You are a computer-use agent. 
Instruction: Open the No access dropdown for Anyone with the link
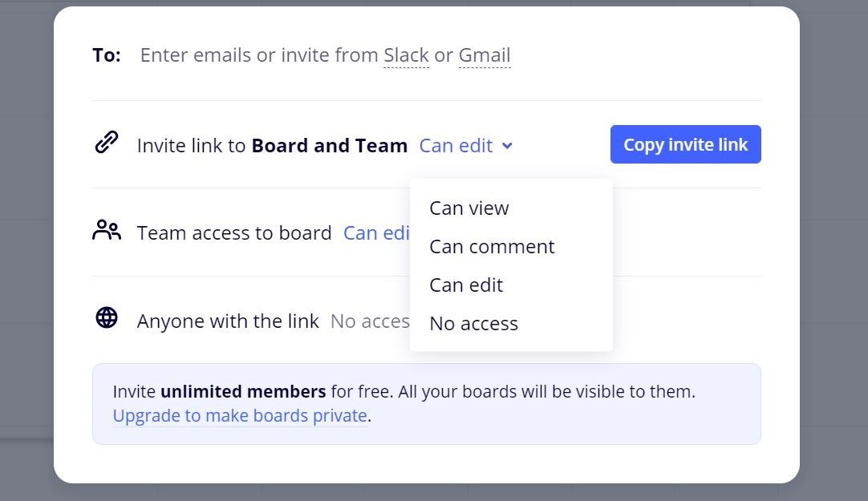coord(370,321)
